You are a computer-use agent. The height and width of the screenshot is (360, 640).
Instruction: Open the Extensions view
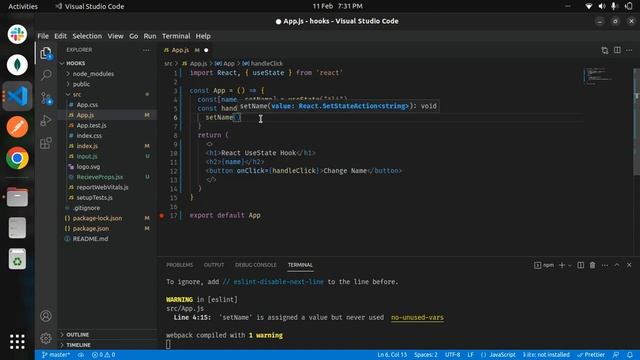46,143
